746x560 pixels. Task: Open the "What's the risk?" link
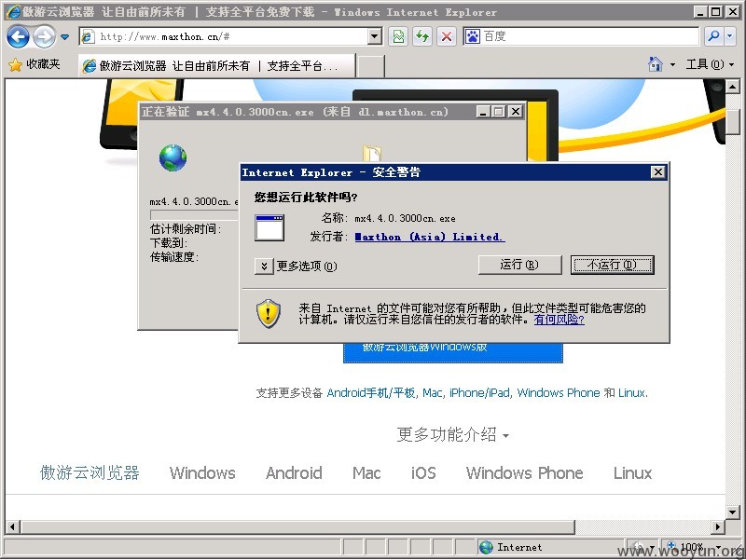(x=559, y=320)
